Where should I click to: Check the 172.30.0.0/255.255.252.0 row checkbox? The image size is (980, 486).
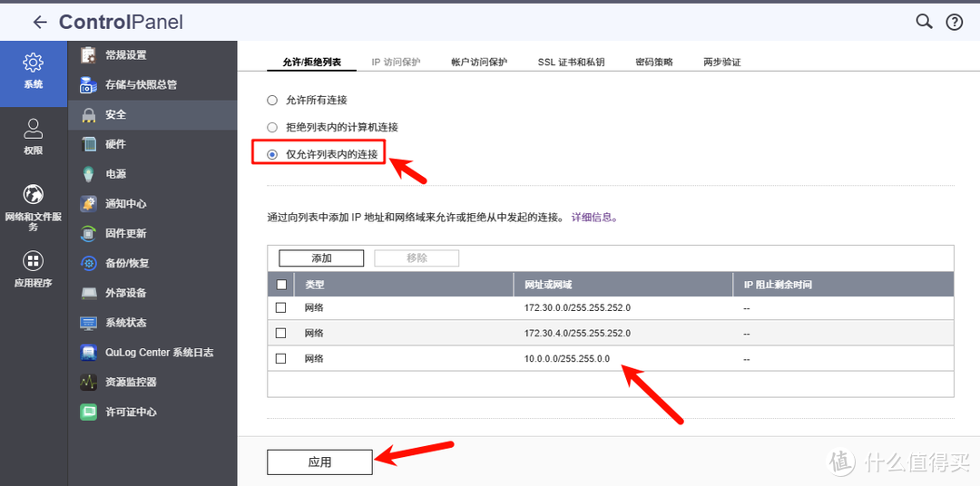pos(281,307)
